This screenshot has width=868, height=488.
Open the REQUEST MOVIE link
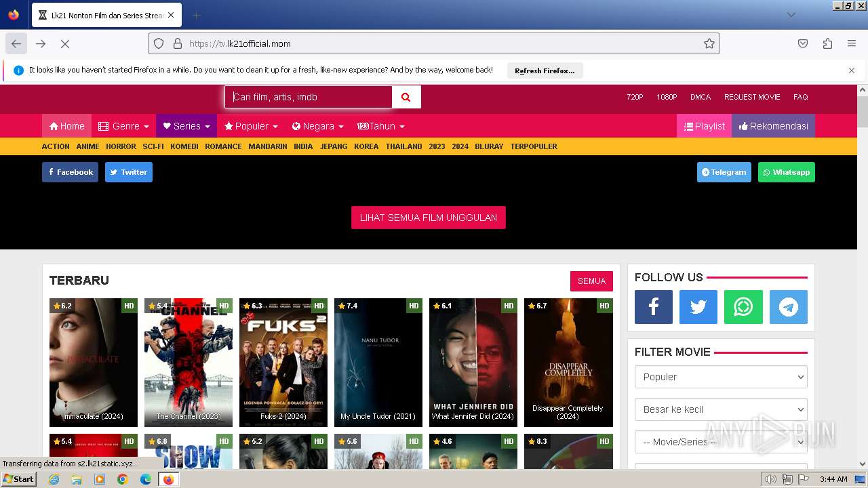752,97
